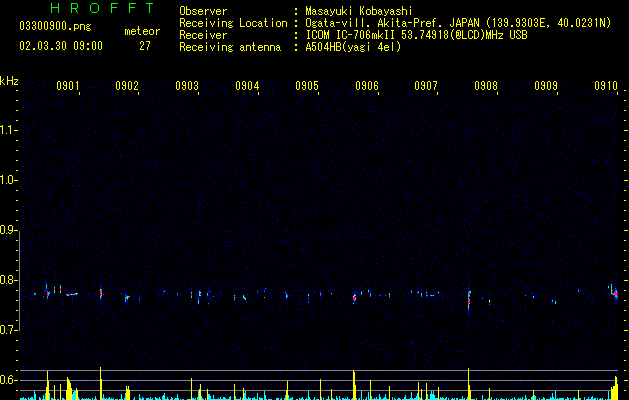Click the A504HB(yagi 4el) antenna text

pyautogui.click(x=353, y=47)
